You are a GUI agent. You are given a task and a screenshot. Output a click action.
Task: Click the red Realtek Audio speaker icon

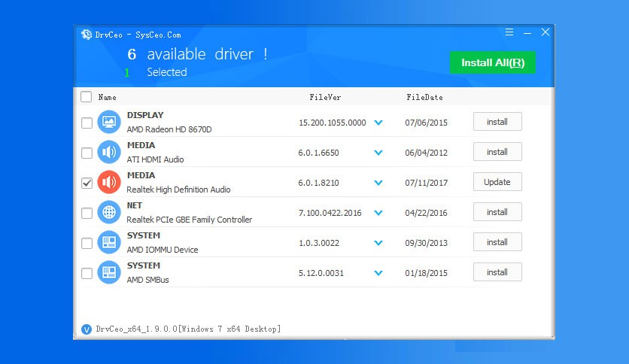[x=109, y=182]
